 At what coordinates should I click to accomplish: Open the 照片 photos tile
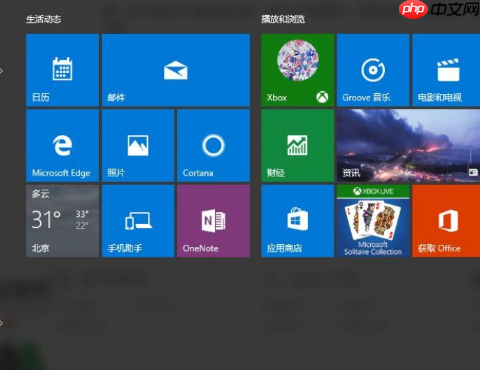pos(138,146)
